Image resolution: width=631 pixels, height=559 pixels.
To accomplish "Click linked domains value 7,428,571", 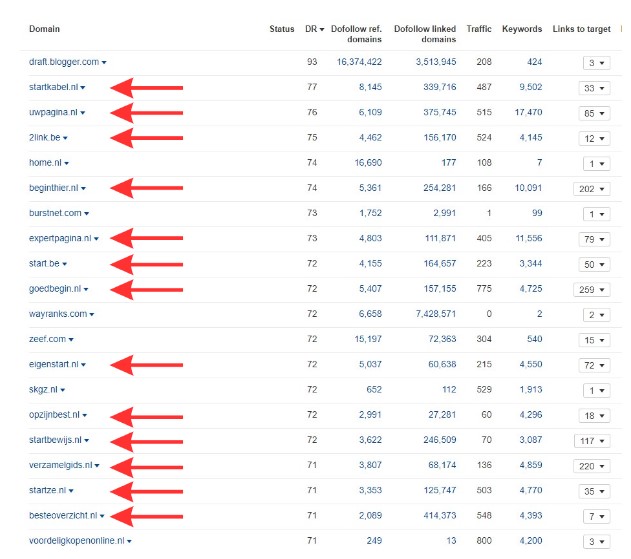I will pos(436,314).
